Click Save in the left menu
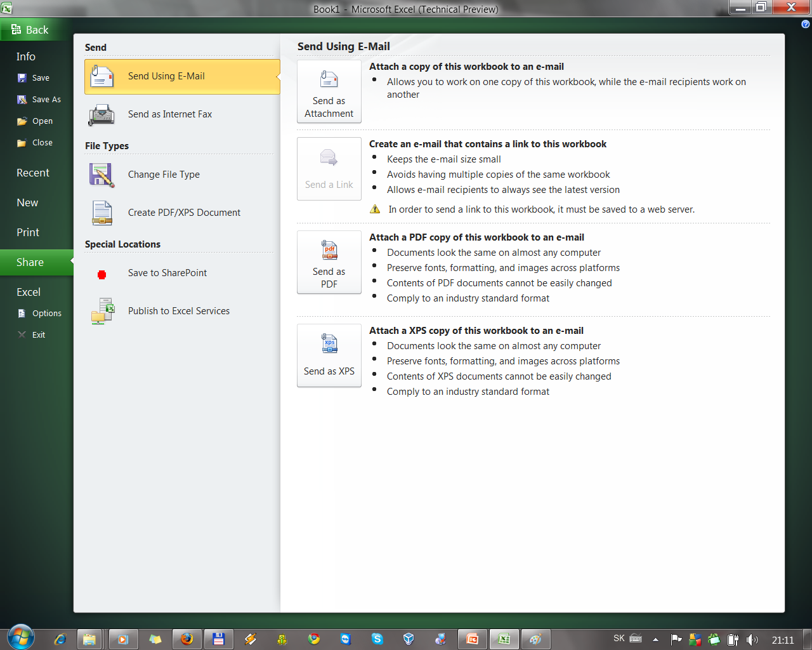 [x=41, y=78]
